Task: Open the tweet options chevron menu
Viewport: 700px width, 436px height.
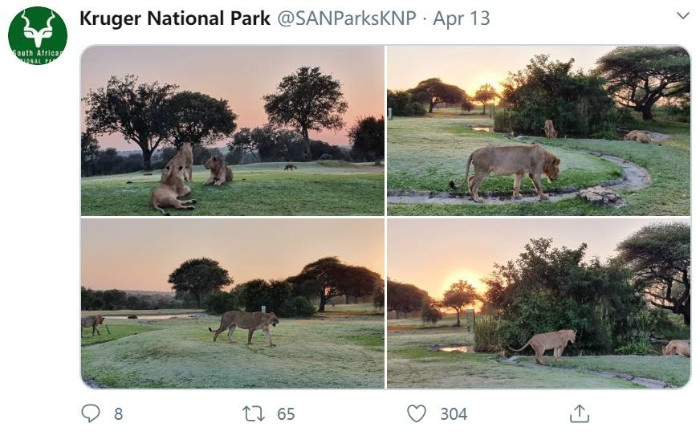Action: tap(682, 17)
